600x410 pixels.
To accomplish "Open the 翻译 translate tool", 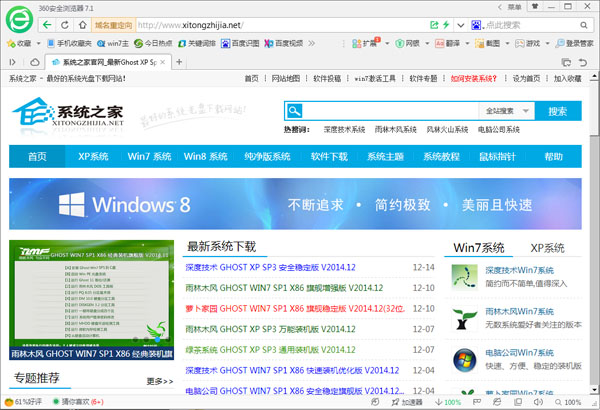I will (448, 43).
